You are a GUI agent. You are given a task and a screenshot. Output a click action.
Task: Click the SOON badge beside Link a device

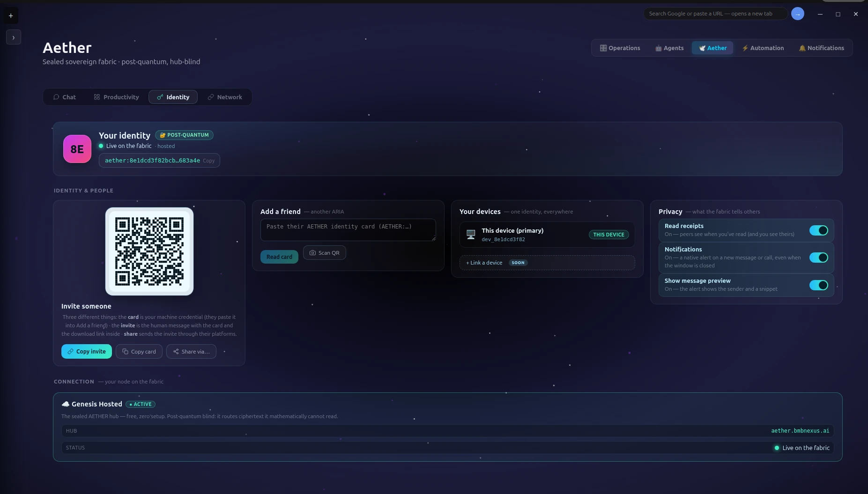tap(518, 263)
